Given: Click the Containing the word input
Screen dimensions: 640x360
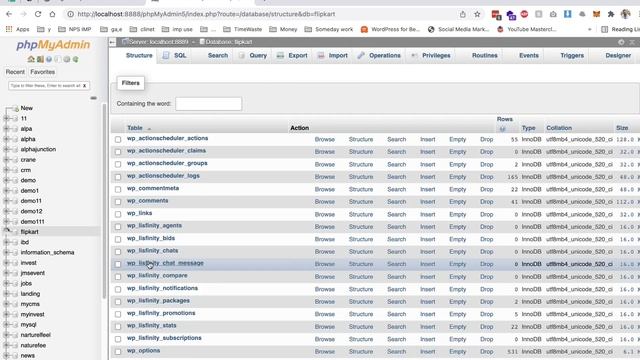Looking at the screenshot, I should (x=209, y=104).
